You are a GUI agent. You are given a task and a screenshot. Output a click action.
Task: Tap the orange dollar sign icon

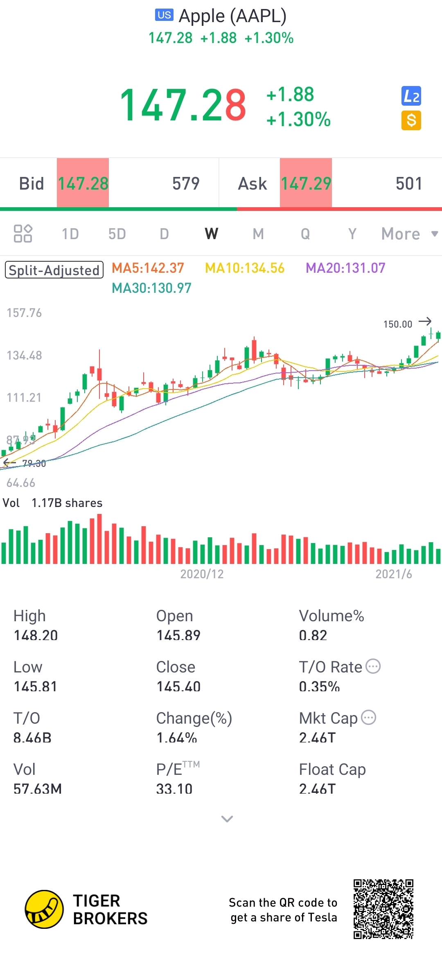point(411,120)
